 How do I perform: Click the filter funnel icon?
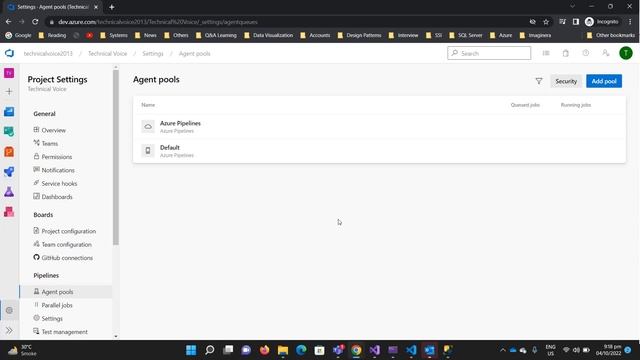[x=539, y=81]
